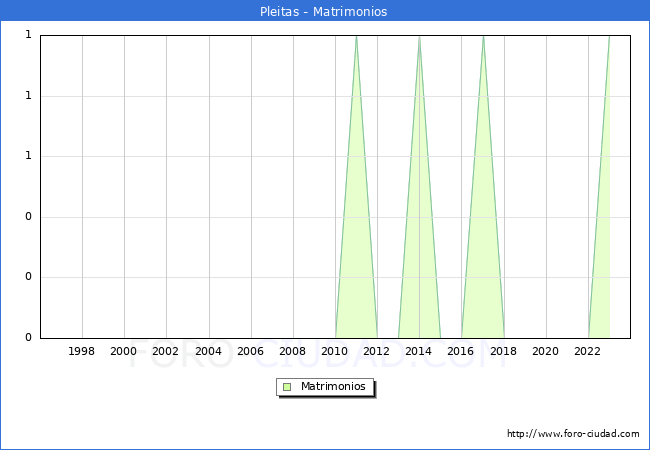The image size is (650, 450).
Task: Select the 2000 x-axis label
Action: click(x=124, y=351)
